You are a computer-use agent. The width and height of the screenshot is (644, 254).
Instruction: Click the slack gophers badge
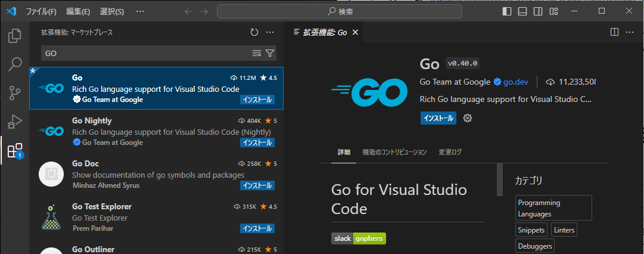pos(359,238)
